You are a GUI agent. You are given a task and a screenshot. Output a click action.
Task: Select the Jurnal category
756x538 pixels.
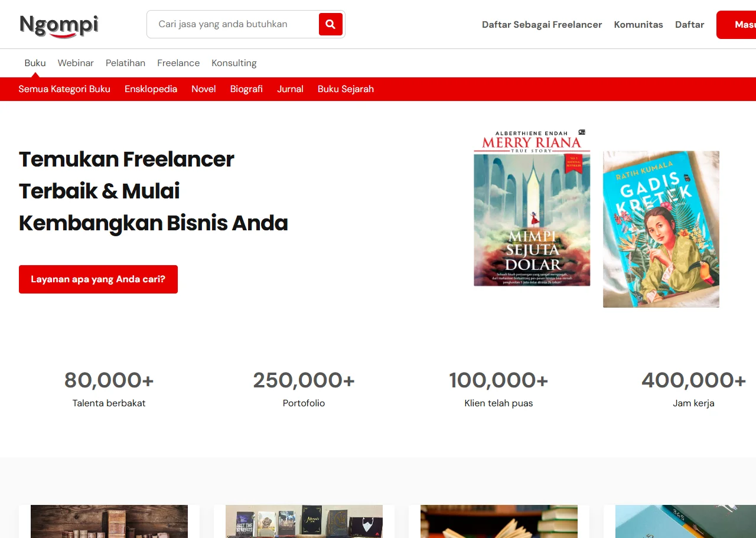[290, 89]
